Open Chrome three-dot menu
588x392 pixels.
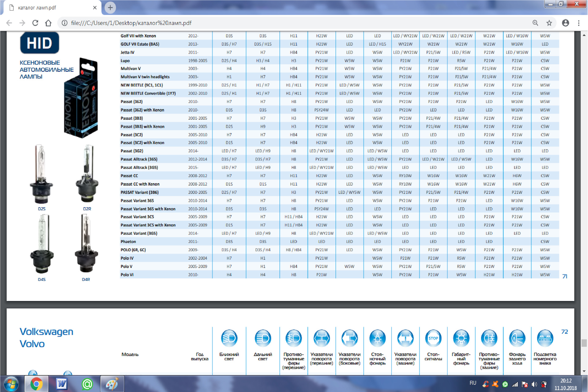point(579,23)
